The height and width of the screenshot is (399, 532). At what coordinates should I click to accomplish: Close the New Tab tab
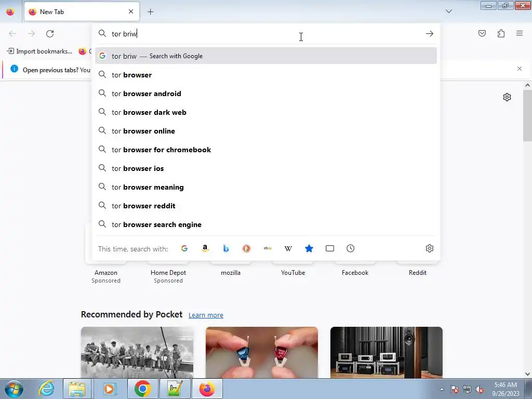[131, 11]
